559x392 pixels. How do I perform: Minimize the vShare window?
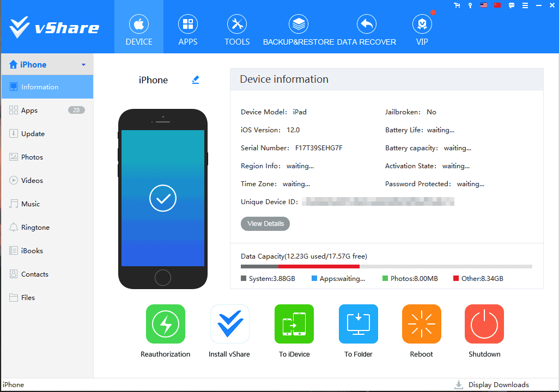click(539, 5)
